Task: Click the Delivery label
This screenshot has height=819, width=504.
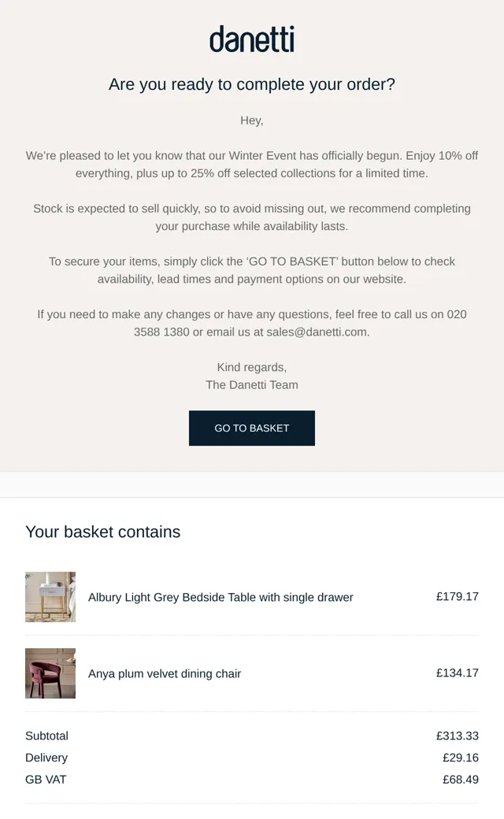Action: click(x=46, y=758)
